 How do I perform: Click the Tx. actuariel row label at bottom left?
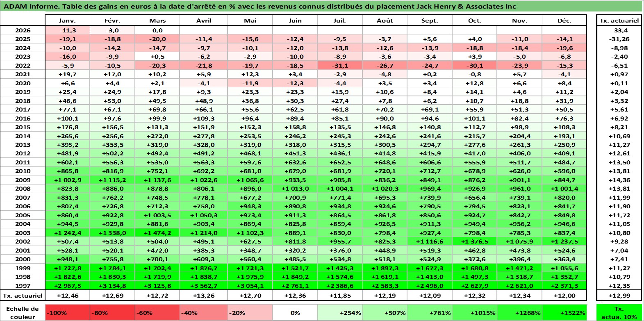(23, 296)
